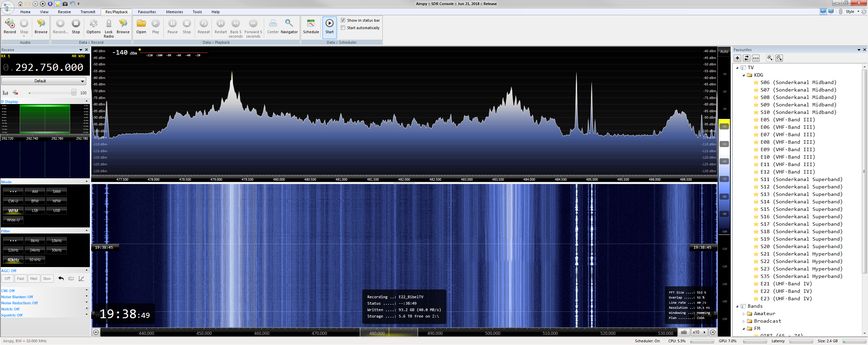Click the left circular arrow on frequency bar
This screenshot has width=868, height=345.
tap(96, 332)
